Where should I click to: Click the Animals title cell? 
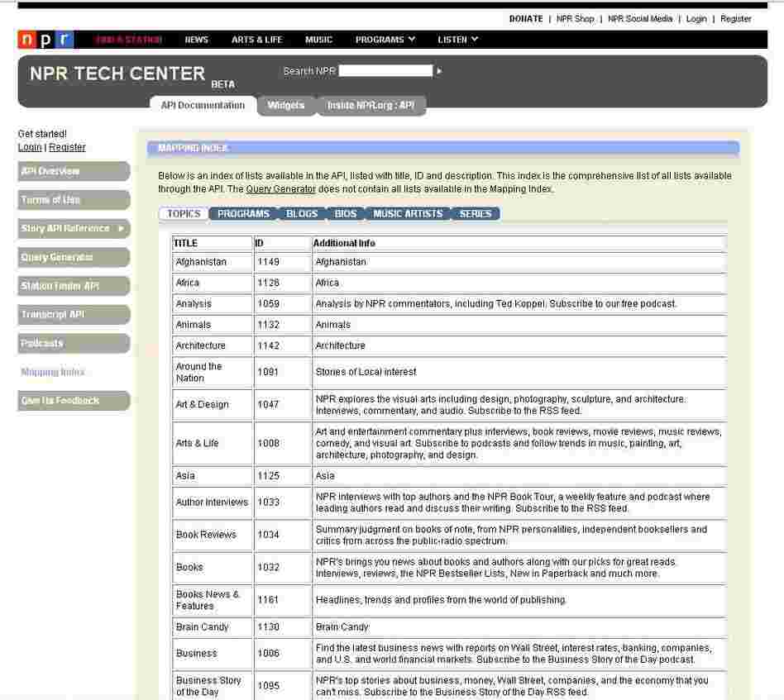point(213,326)
